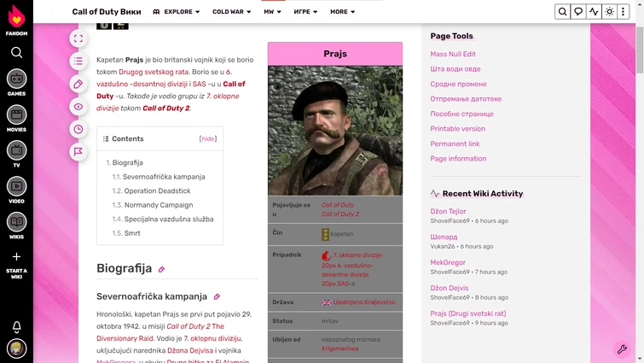Expand the MORE dropdown menu
This screenshot has height=363, width=644.
(x=343, y=11)
